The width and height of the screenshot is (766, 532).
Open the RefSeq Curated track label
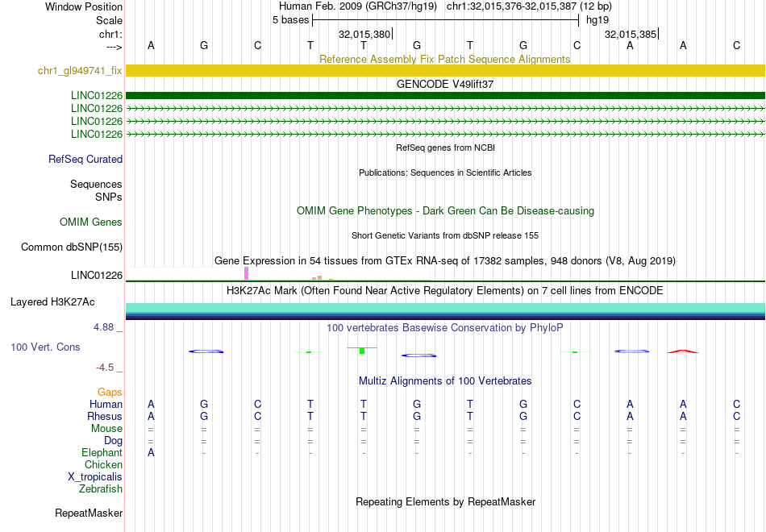85,160
